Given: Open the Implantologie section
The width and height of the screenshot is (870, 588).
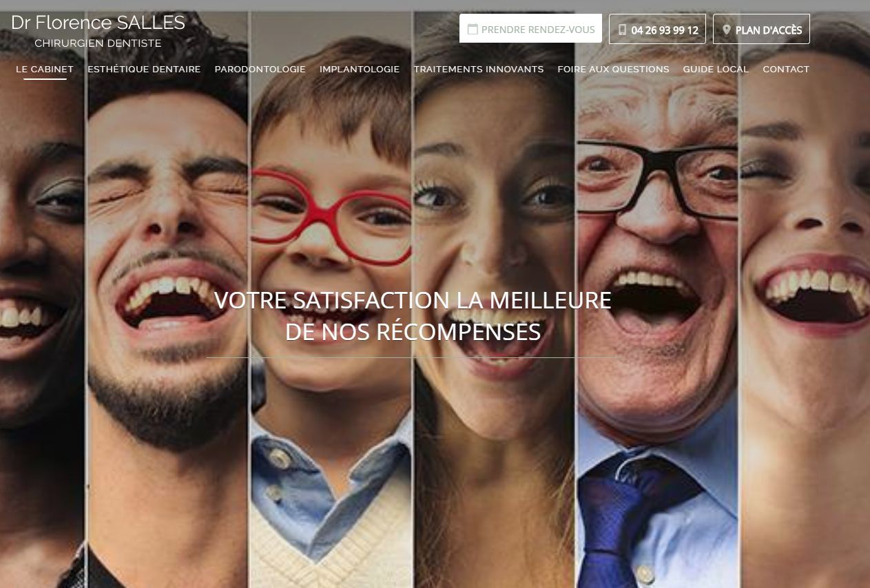Looking at the screenshot, I should [360, 70].
